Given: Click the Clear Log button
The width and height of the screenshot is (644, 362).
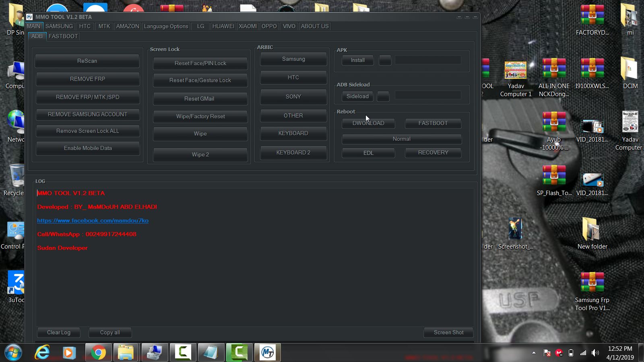Looking at the screenshot, I should (59, 333).
